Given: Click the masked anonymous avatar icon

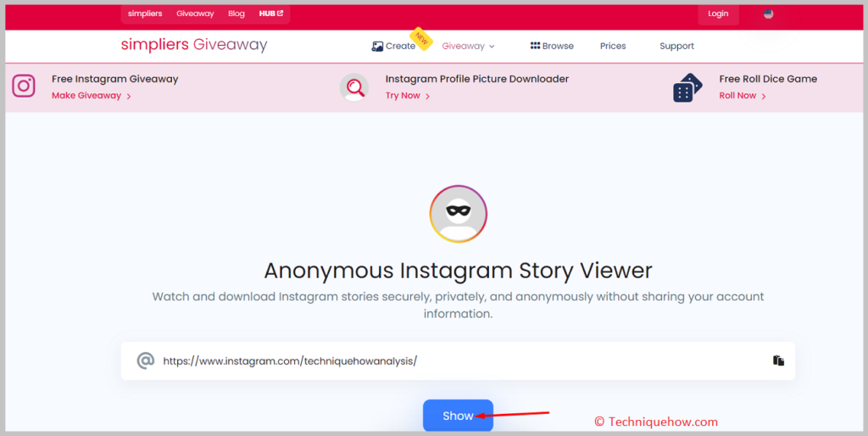Looking at the screenshot, I should [459, 214].
